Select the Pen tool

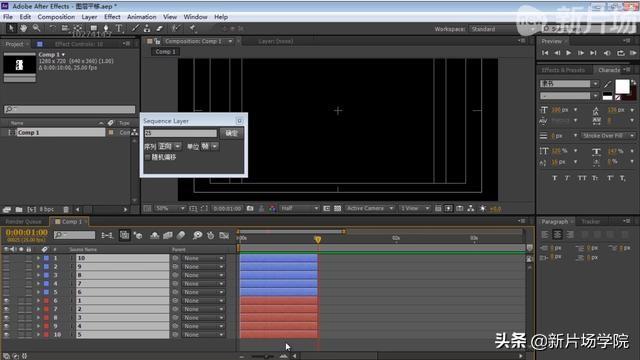point(106,28)
